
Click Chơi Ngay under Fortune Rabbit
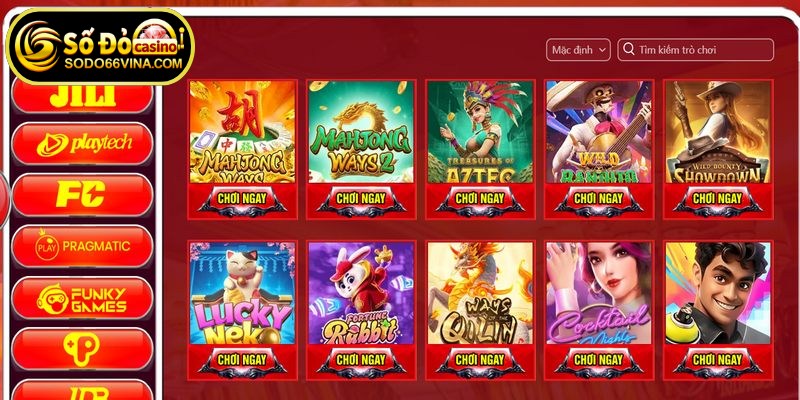pyautogui.click(x=361, y=360)
